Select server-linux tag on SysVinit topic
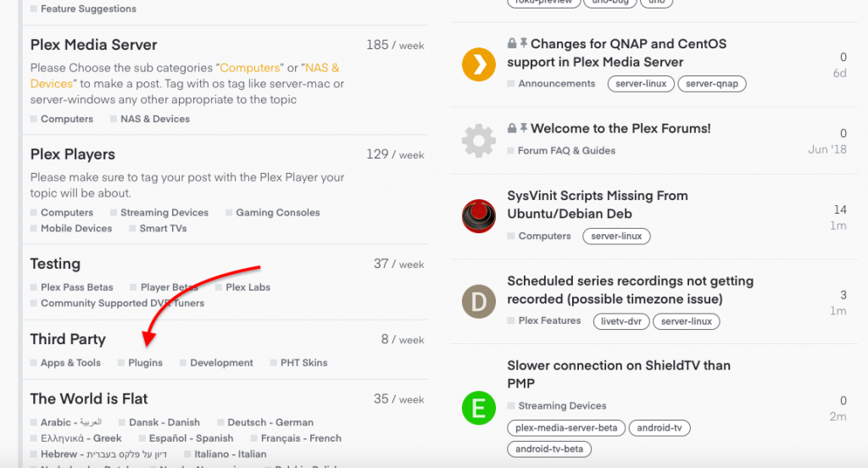This screenshot has width=868, height=468. point(617,236)
